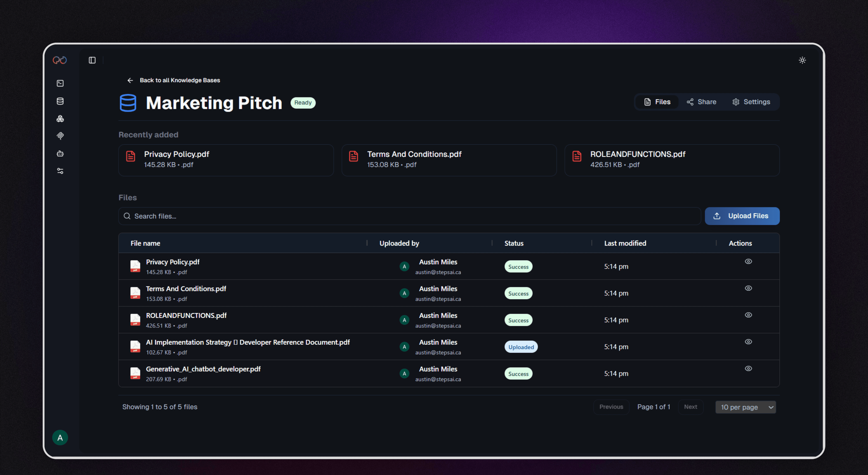868x475 pixels.
Task: Click the cubes icon in the left sidebar
Action: [x=60, y=119]
